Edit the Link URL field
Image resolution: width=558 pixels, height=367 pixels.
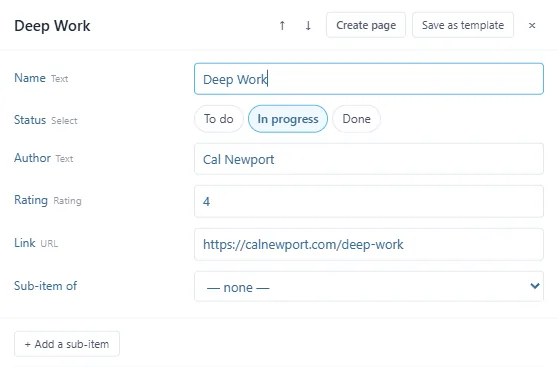(369, 244)
